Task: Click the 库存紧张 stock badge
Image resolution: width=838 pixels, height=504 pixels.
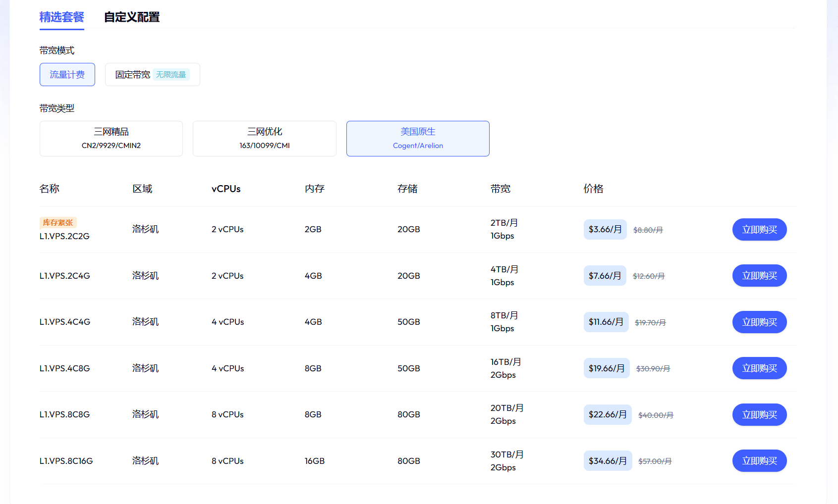Action: click(x=58, y=223)
